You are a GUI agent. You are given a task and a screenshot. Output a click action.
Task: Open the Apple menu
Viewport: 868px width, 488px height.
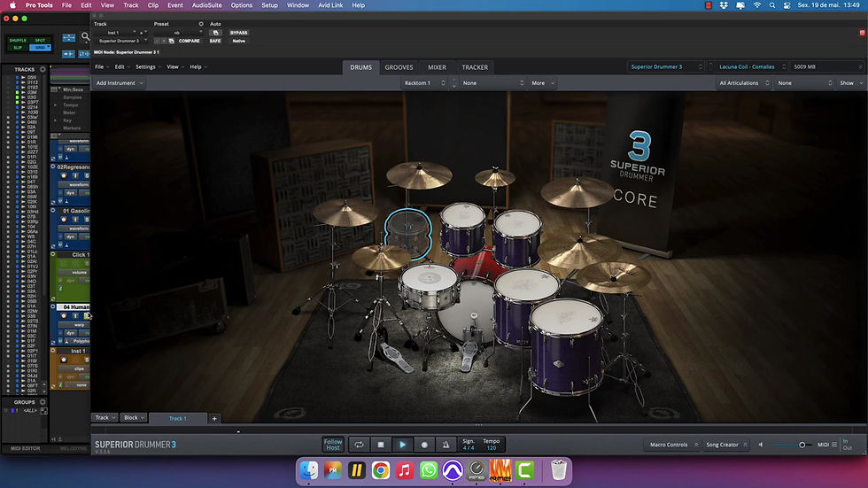12,5
